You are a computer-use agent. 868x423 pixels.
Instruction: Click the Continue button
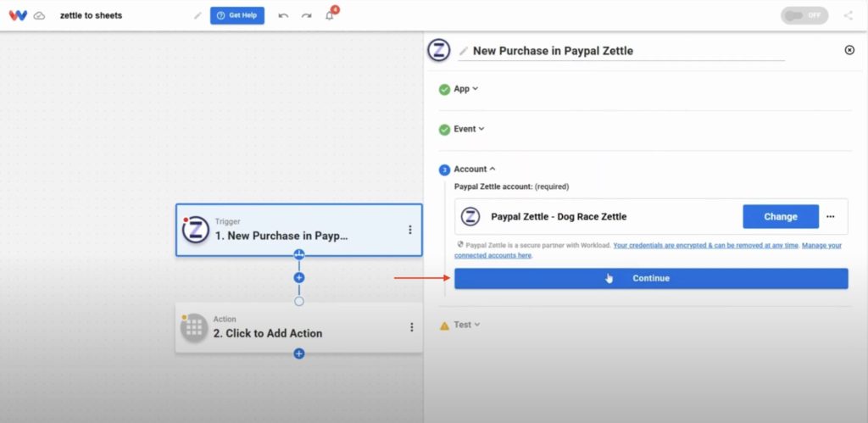(651, 279)
